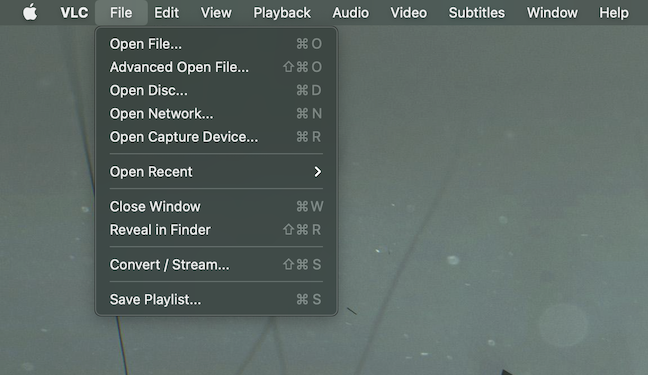Screen dimensions: 648x375
Task: Open the Playback menu
Action: 282,12
